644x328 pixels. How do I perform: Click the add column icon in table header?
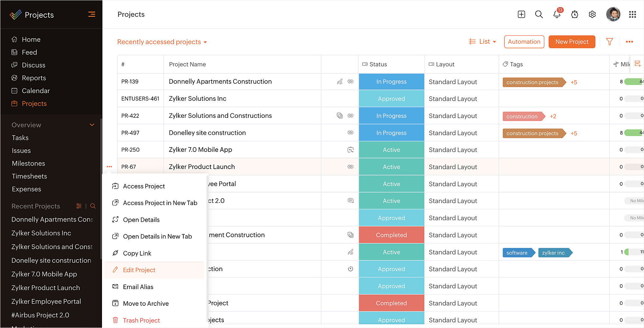click(x=637, y=64)
